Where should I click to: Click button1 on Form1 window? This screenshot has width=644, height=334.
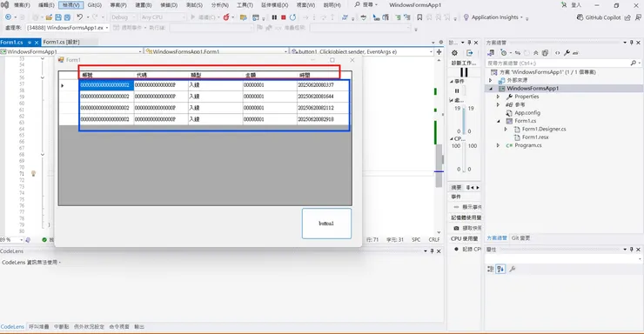click(326, 224)
